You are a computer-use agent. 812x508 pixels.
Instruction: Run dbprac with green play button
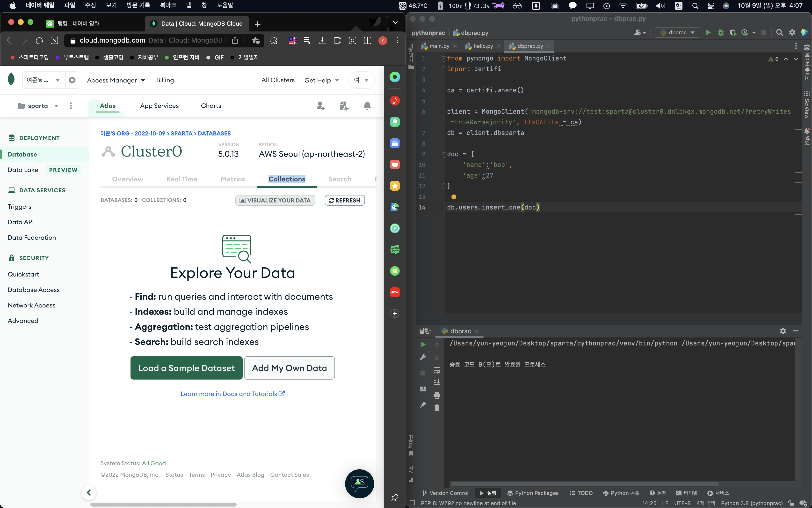pyautogui.click(x=708, y=33)
